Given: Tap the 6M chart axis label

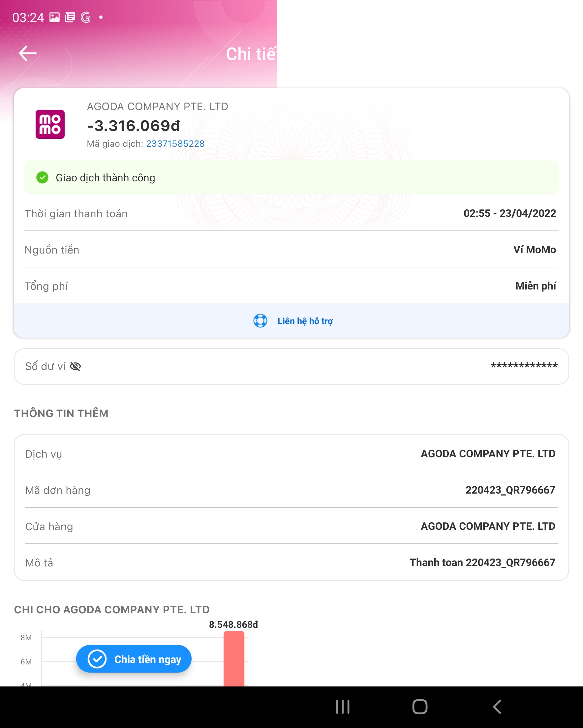Looking at the screenshot, I should tap(26, 661).
